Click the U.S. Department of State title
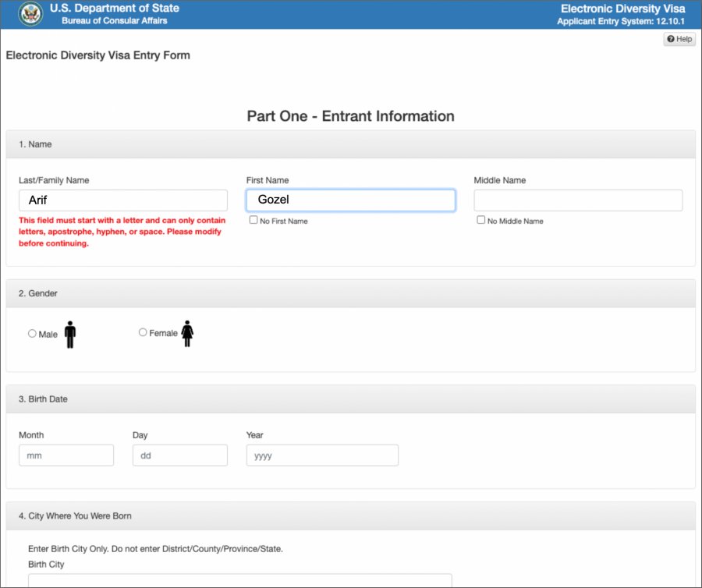The height and width of the screenshot is (588, 702). point(114,9)
